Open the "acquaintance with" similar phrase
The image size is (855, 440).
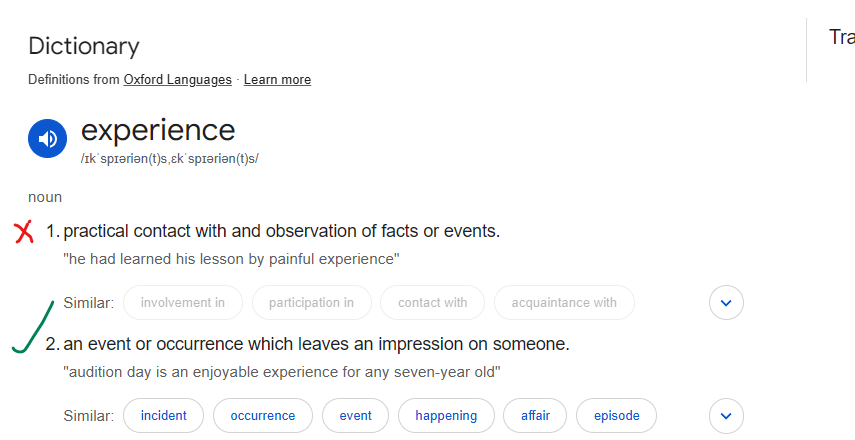tap(564, 302)
